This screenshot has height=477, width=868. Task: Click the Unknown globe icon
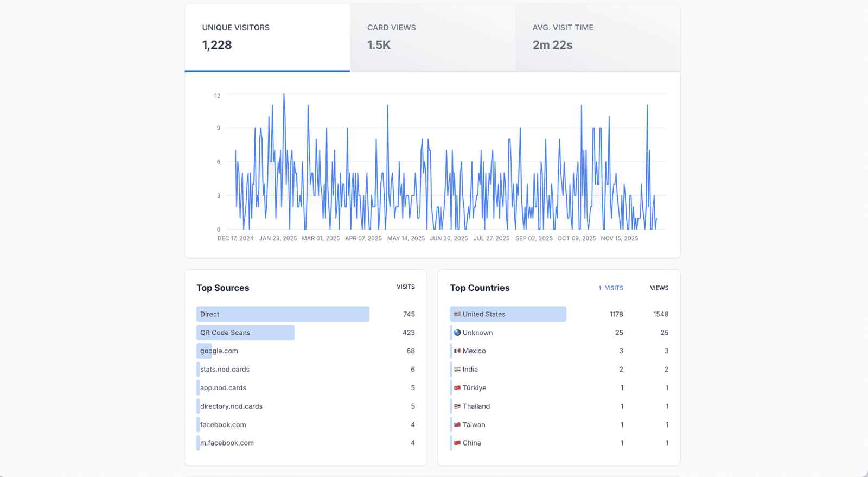(x=457, y=333)
